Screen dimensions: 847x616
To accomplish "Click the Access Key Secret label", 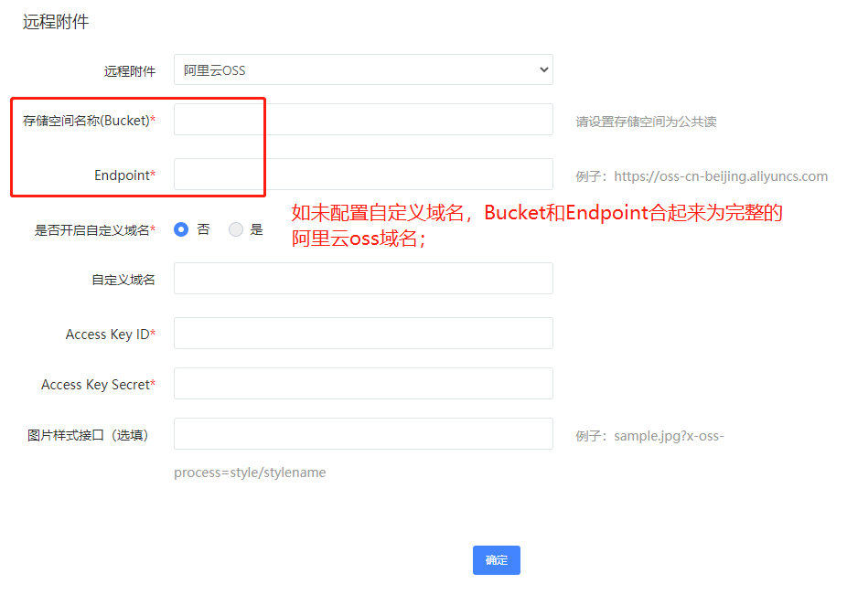I will (98, 385).
